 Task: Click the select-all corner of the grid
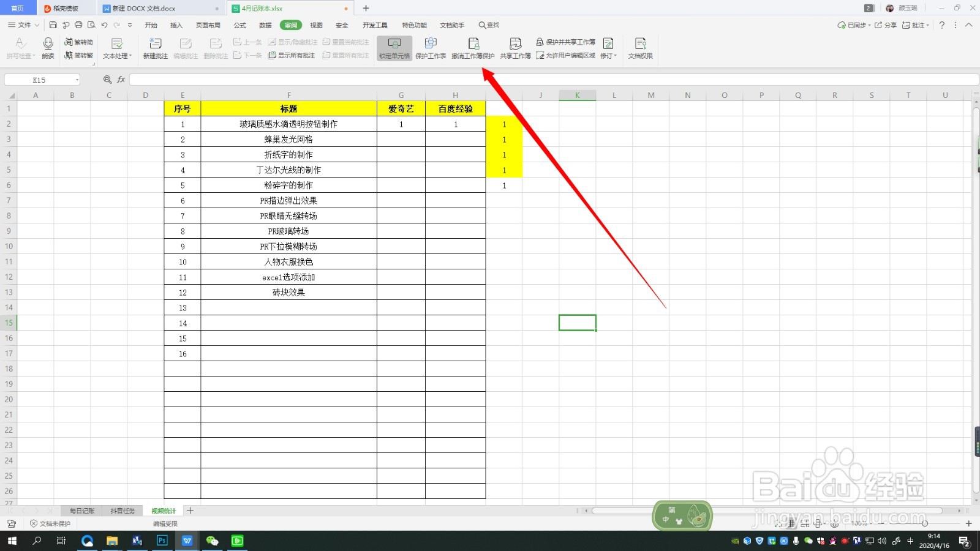9,95
